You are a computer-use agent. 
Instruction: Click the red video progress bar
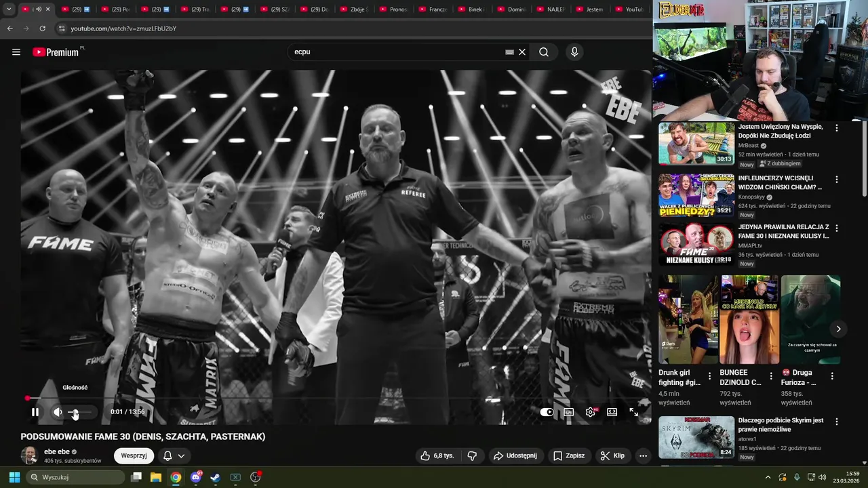pyautogui.click(x=336, y=399)
